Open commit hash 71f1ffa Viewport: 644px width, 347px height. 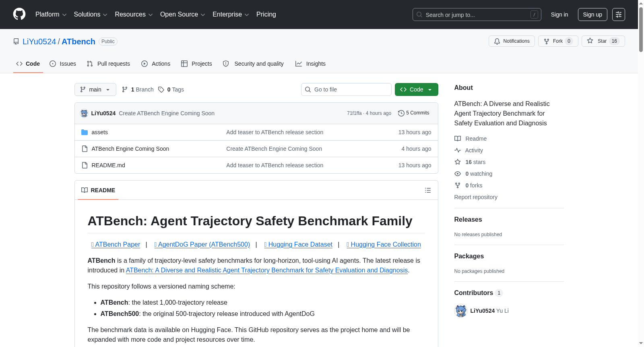tap(354, 113)
